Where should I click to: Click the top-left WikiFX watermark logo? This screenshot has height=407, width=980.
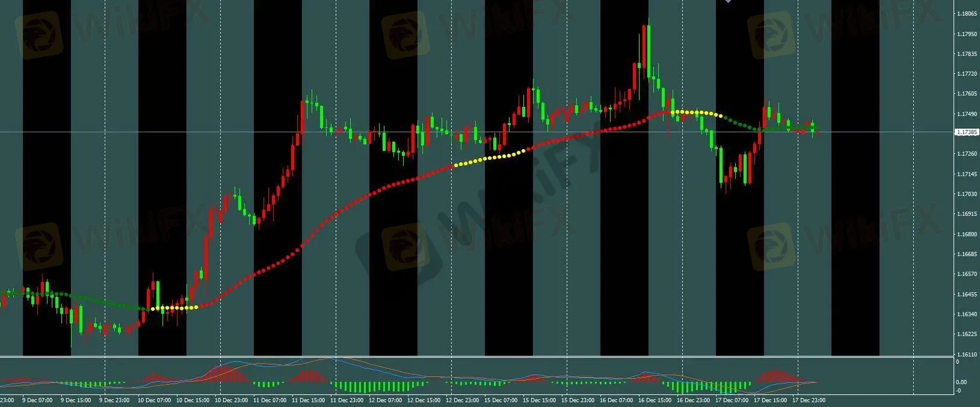click(40, 35)
